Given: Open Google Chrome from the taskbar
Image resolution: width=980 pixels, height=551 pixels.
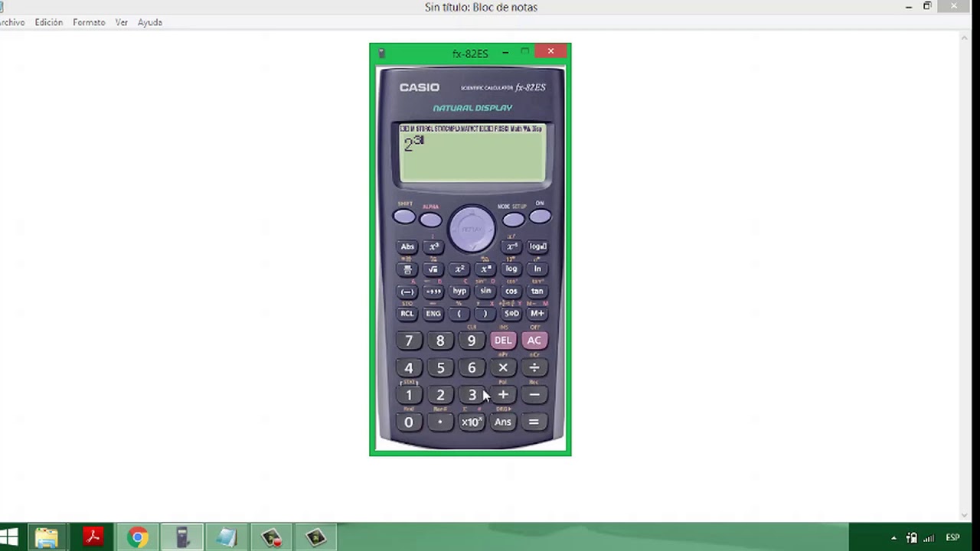Looking at the screenshot, I should tap(138, 537).
